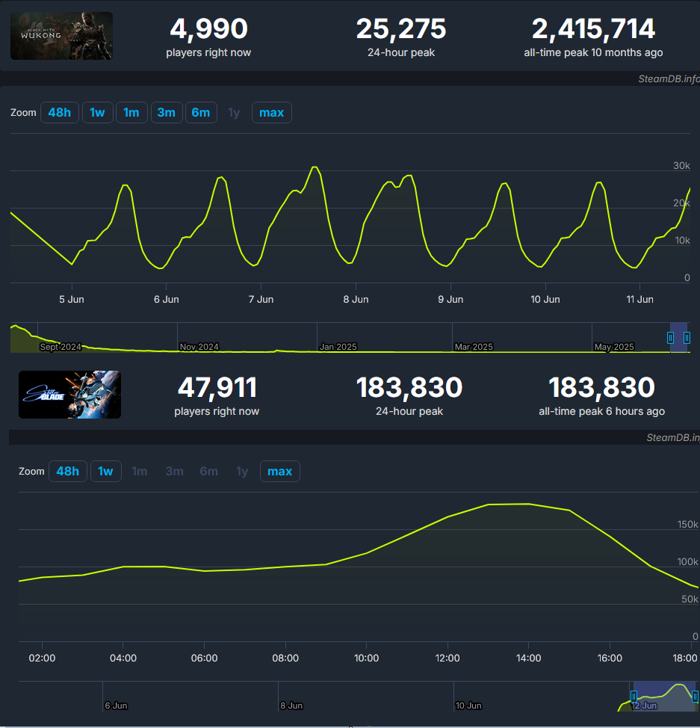This screenshot has height=728, width=700.
Task: Click the '5 Jun' axis label in Wukong chart
Action: (x=72, y=300)
